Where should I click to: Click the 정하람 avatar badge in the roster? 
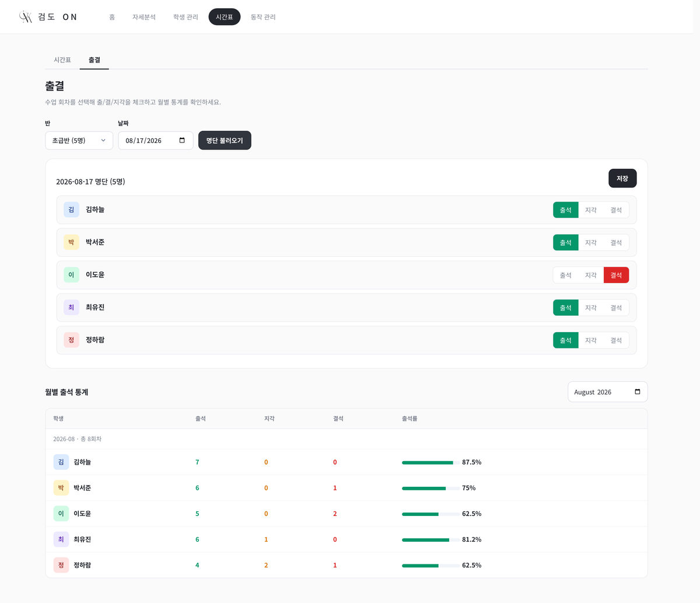[71, 340]
